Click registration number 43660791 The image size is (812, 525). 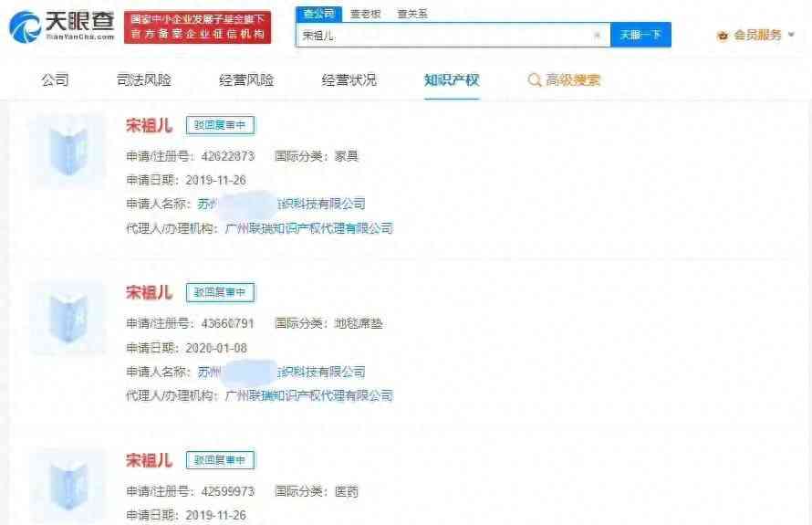[228, 323]
